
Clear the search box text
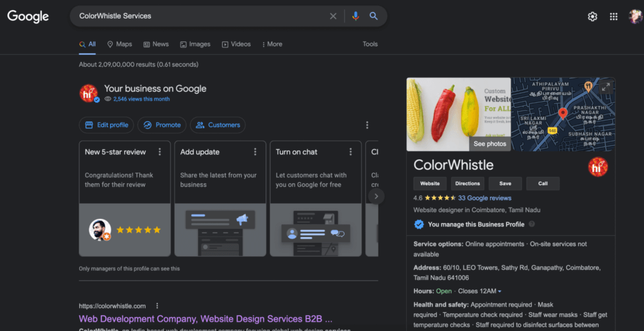click(x=333, y=16)
